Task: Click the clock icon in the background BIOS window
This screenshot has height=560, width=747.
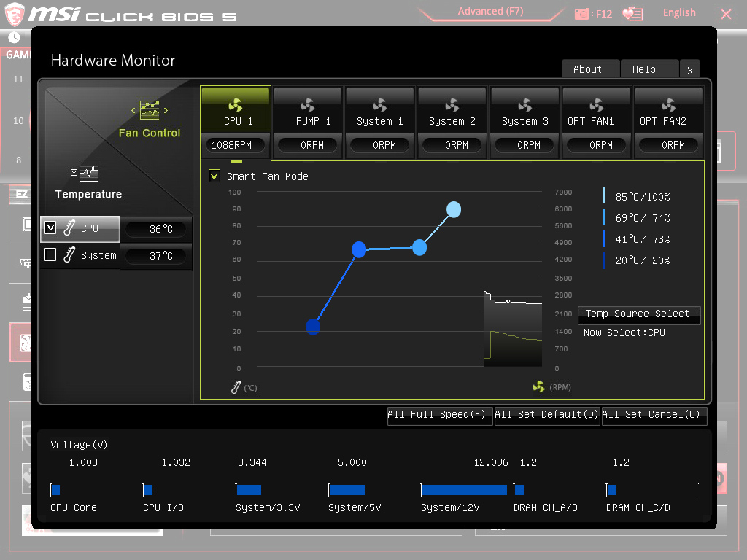Action: click(x=14, y=37)
